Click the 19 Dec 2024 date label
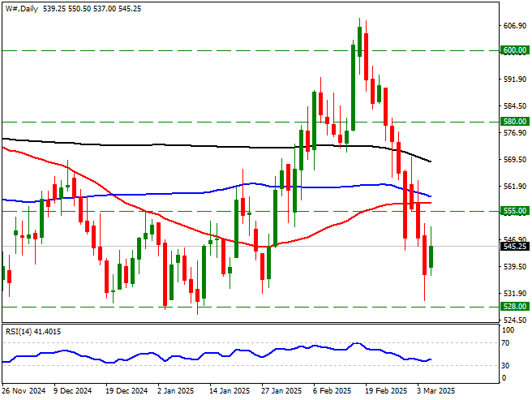Viewport: 532px width, 400px height. pyautogui.click(x=127, y=391)
